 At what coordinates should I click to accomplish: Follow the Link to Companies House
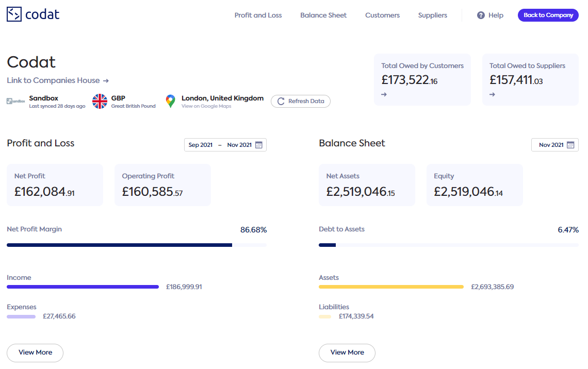(x=58, y=80)
